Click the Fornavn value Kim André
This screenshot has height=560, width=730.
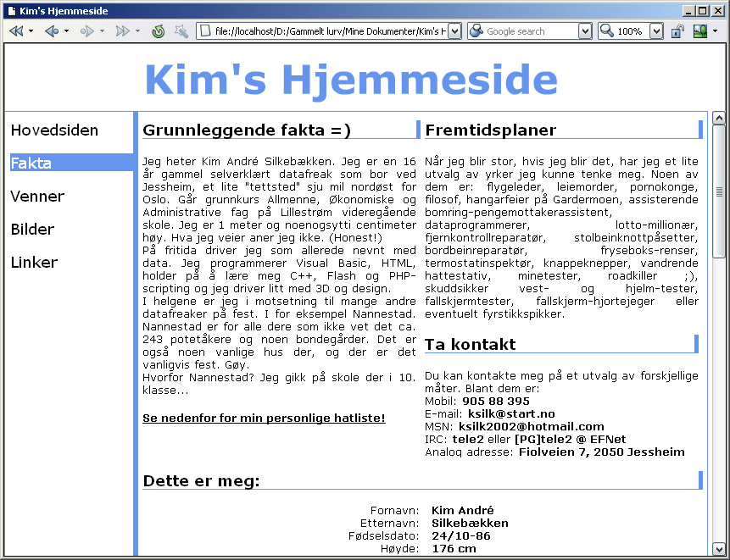(463, 510)
